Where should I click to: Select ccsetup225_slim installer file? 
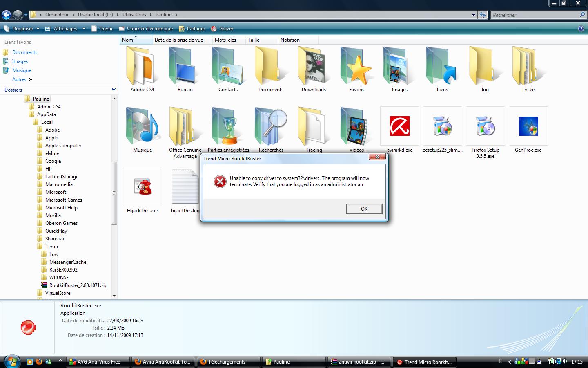click(442, 126)
